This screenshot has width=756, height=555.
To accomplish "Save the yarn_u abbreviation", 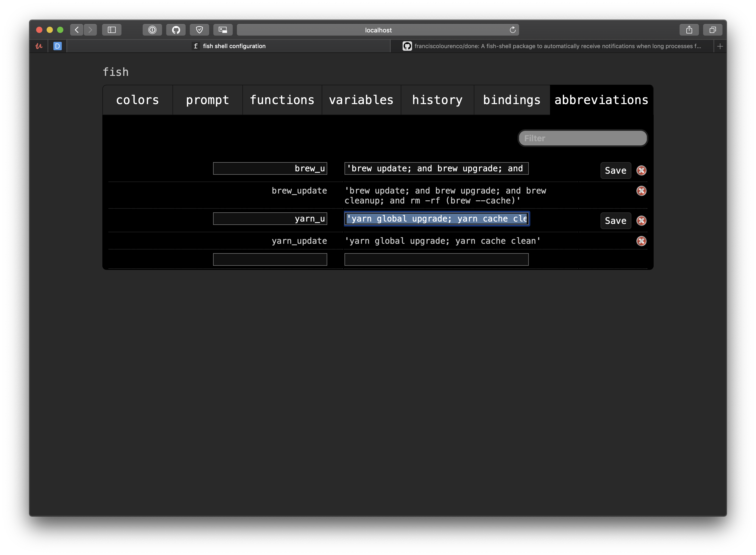I will [615, 221].
